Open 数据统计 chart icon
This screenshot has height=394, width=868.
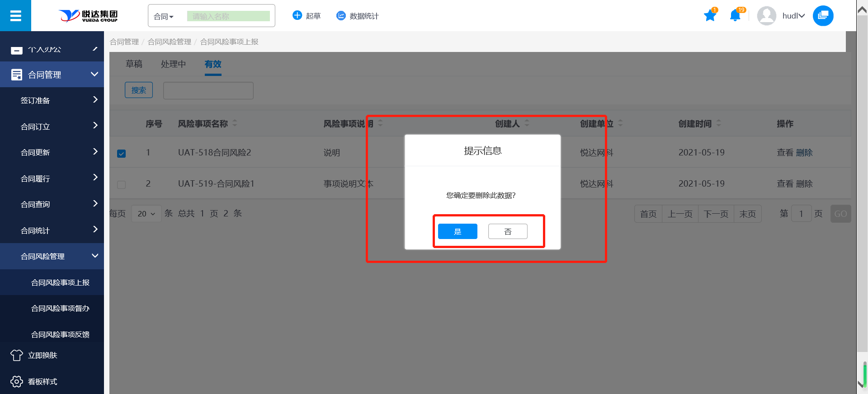click(341, 16)
